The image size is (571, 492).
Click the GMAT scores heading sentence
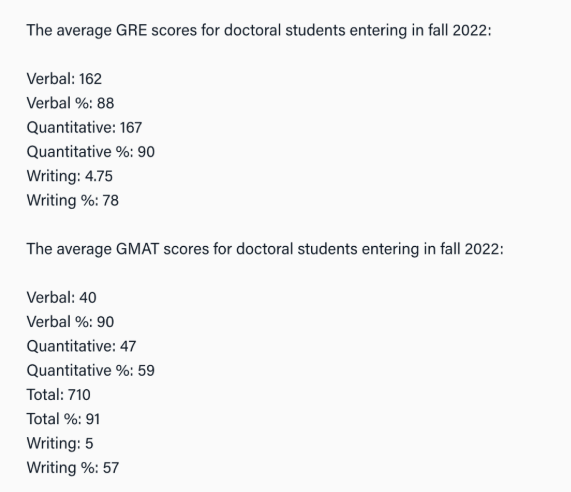[x=265, y=249]
